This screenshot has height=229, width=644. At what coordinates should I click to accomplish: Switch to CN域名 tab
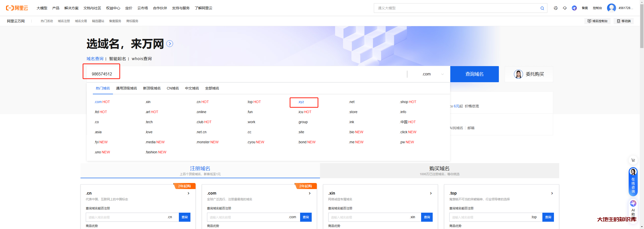(173, 88)
